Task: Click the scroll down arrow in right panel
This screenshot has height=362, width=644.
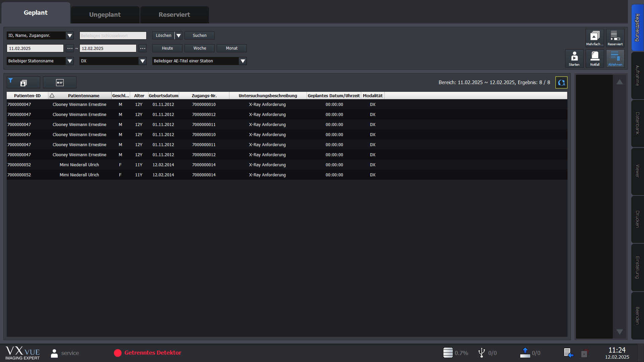Action: coord(620,332)
